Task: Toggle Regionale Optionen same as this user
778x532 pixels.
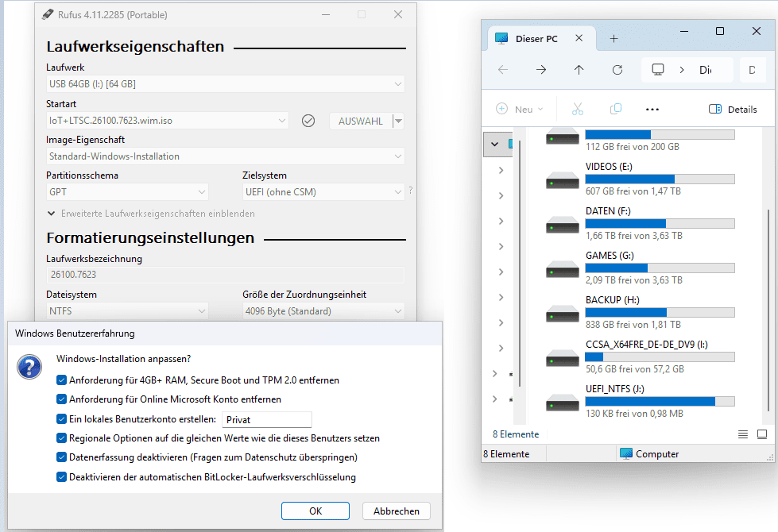Action: click(61, 438)
